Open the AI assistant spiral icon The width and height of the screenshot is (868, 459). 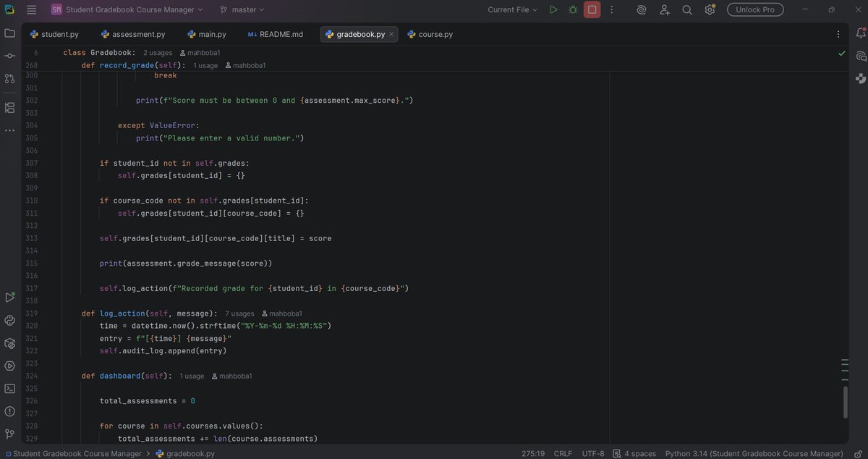coord(642,9)
